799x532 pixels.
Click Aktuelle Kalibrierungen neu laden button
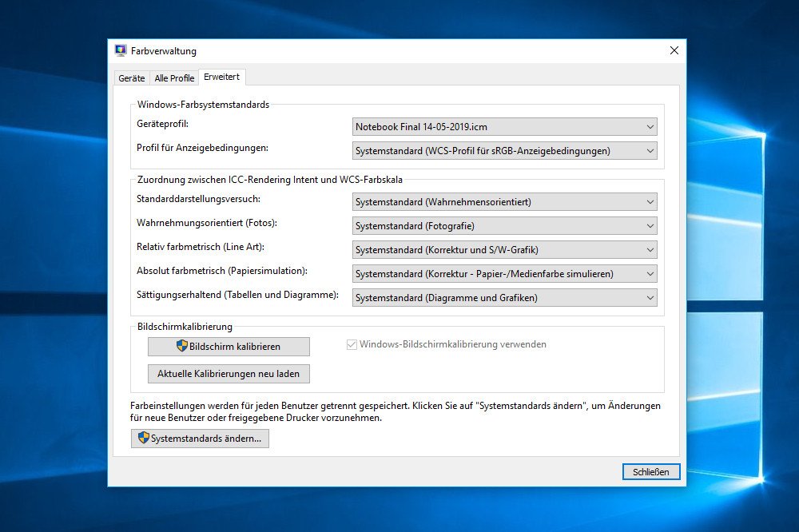[229, 374]
